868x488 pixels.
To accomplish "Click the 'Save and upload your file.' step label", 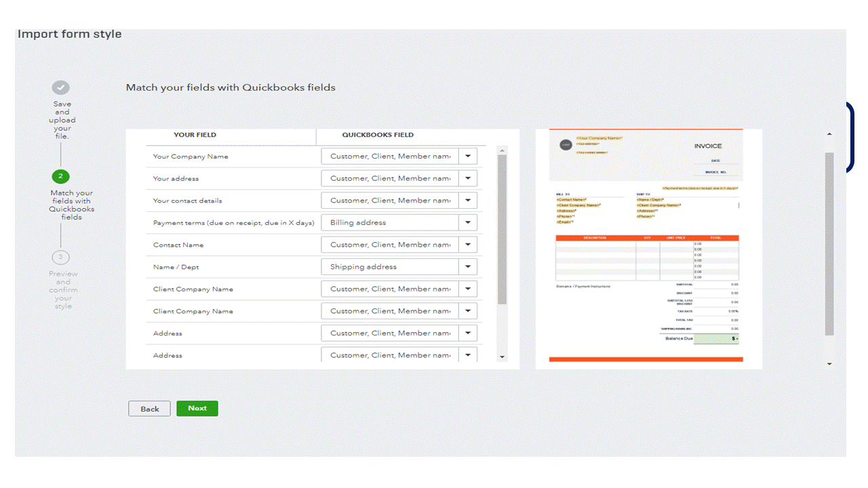I will pos(62,120).
